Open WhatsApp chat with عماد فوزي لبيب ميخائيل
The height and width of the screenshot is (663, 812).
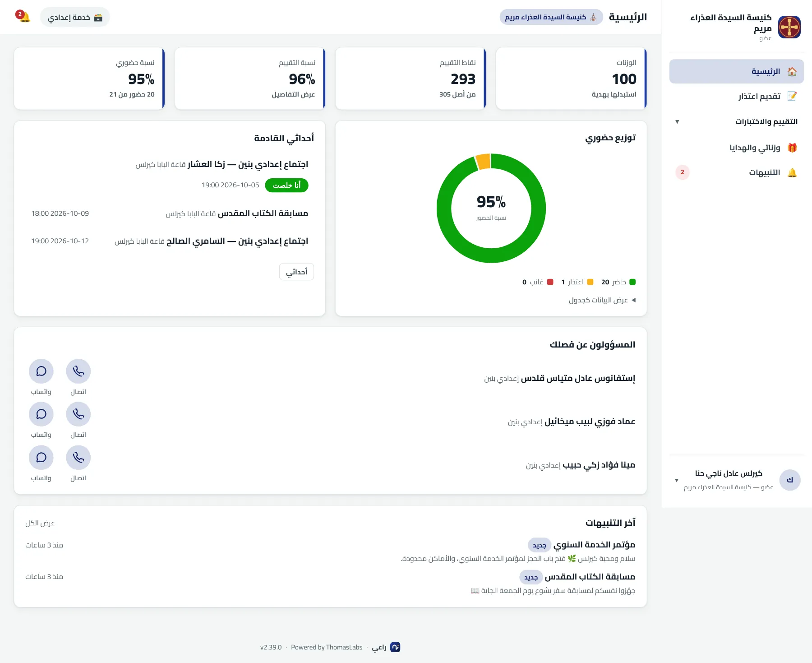point(41,414)
